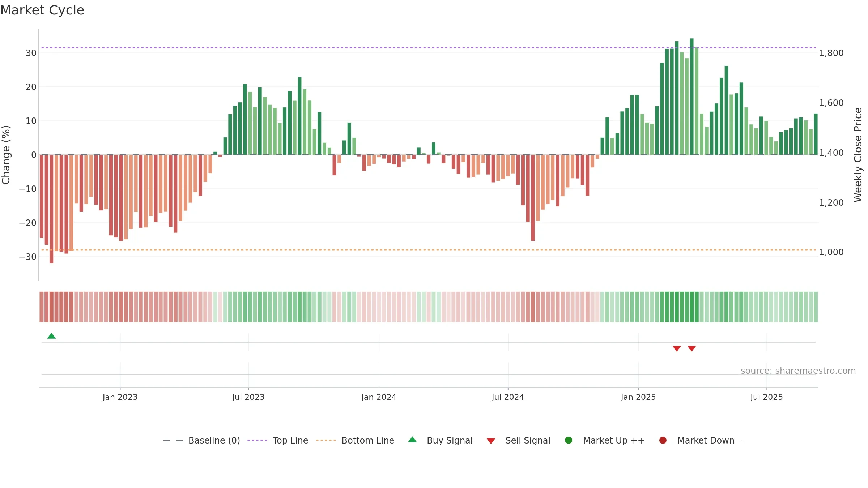The width and height of the screenshot is (868, 488).
Task: Click the tallest green bar above the Top Line
Action: (692, 97)
